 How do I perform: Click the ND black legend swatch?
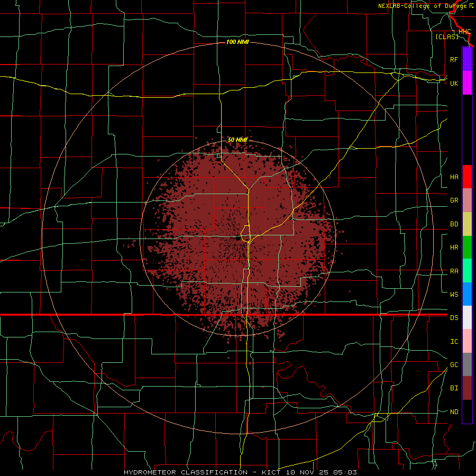coord(467,411)
